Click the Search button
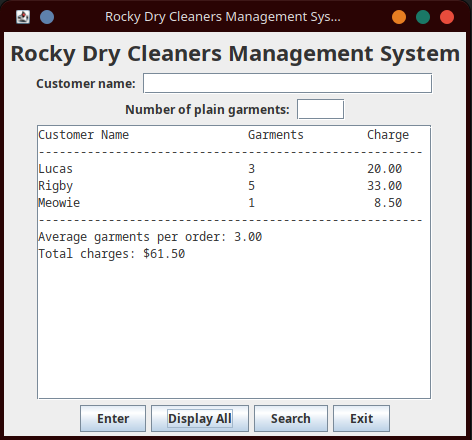The height and width of the screenshot is (440, 472). point(291,418)
